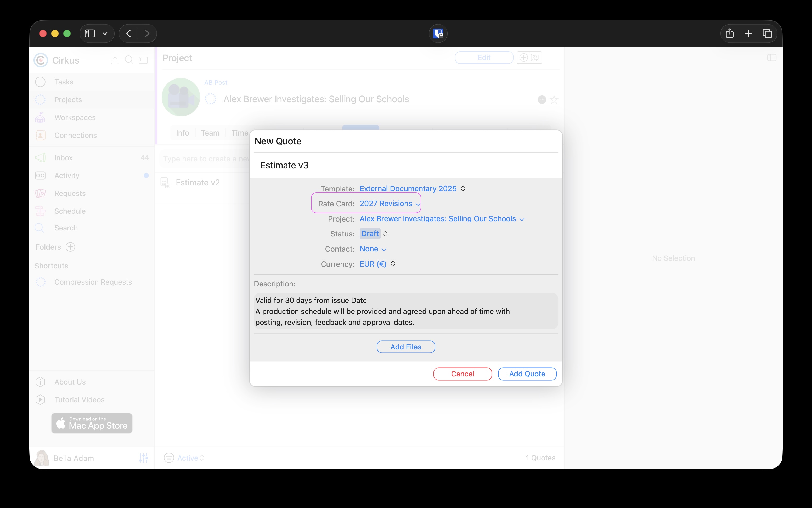Click the browser shield privacy icon

(438, 33)
